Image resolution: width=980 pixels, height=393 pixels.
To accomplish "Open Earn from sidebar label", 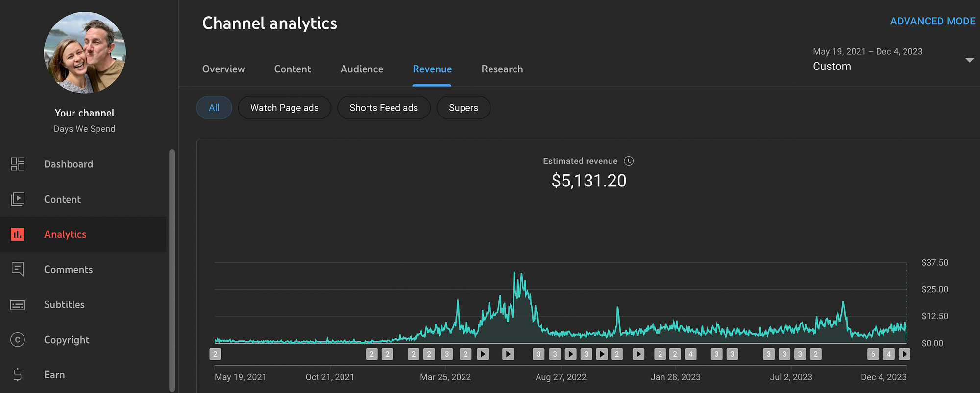I will (54, 375).
